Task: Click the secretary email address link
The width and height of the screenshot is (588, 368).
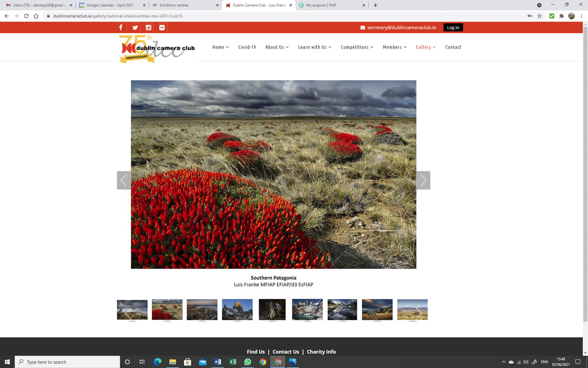Action: click(401, 27)
